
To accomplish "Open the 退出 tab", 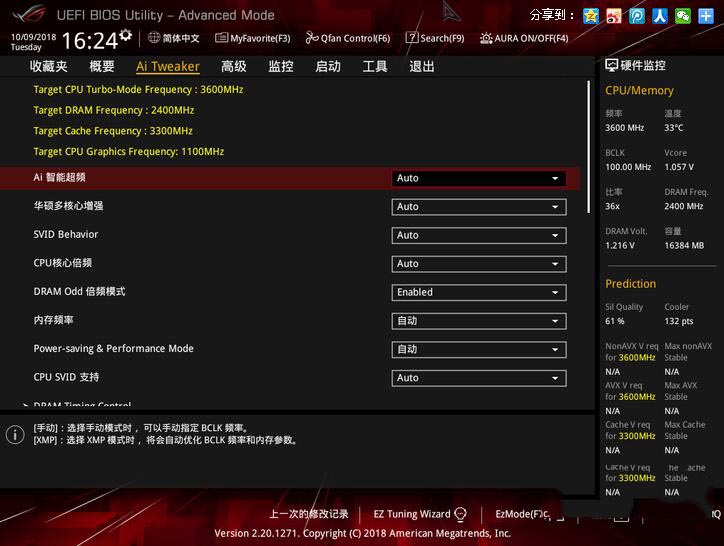I will click(422, 67).
